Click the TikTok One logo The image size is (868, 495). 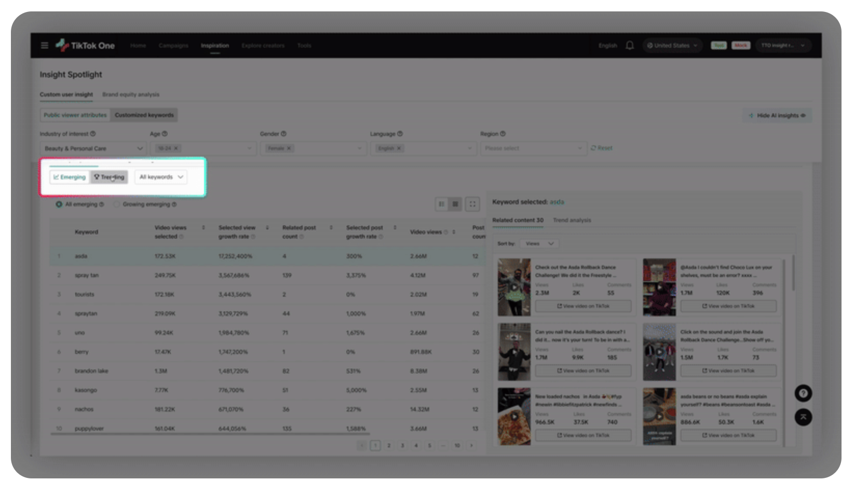click(85, 46)
